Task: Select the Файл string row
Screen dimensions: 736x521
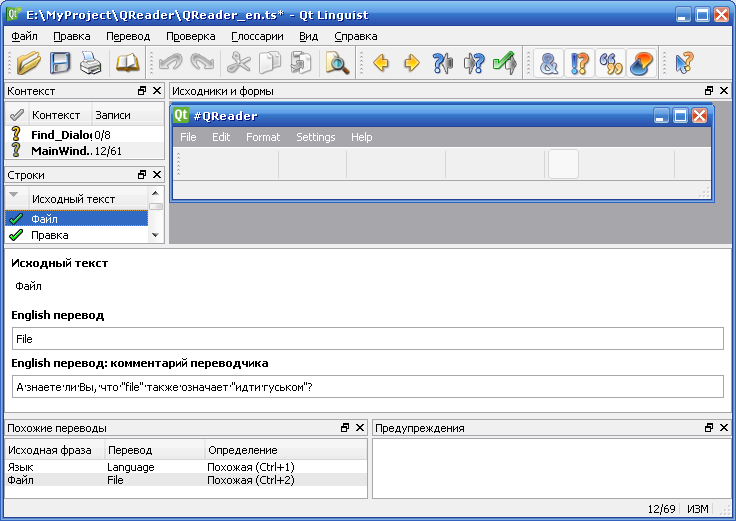Action: point(77,219)
